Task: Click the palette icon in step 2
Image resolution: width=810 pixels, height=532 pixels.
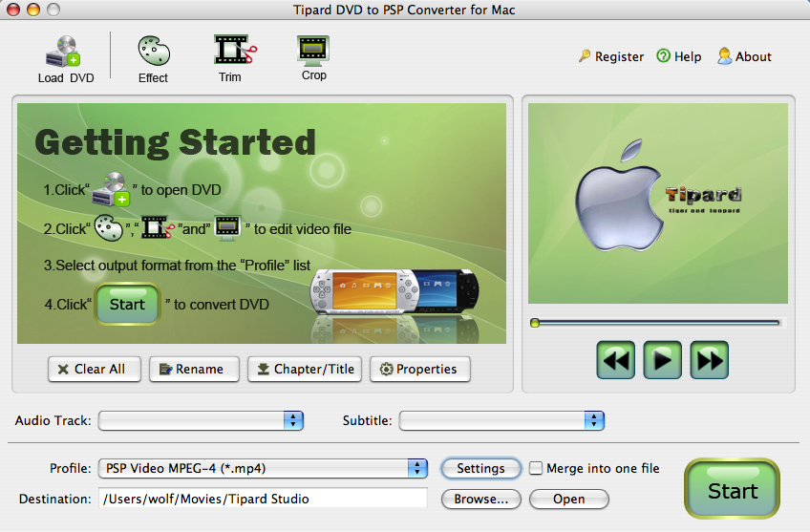Action: click(x=109, y=227)
